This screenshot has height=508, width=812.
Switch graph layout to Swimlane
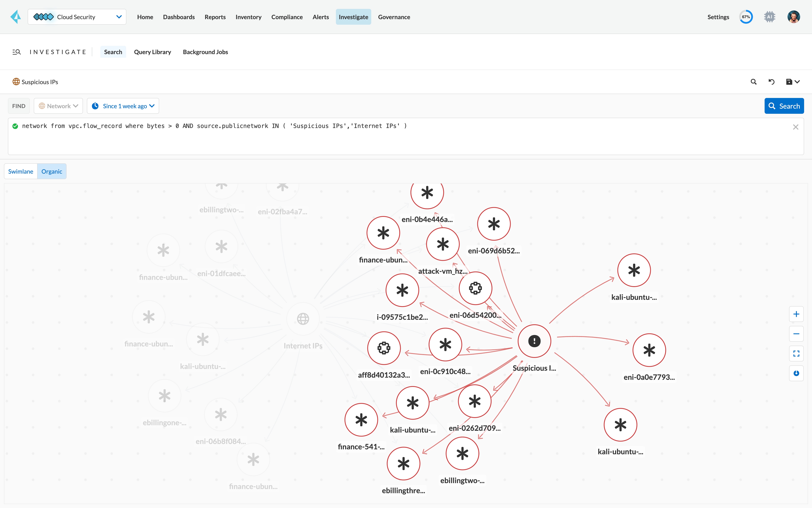(x=21, y=171)
